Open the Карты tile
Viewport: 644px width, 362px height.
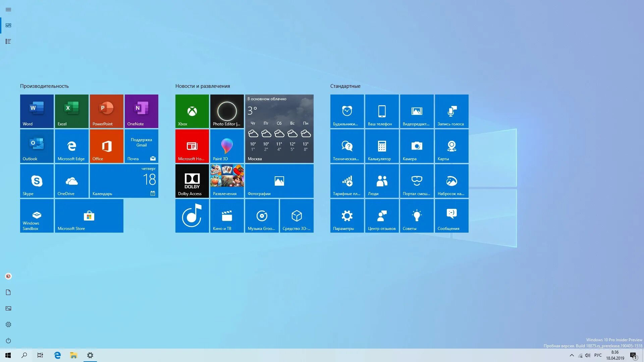point(451,146)
